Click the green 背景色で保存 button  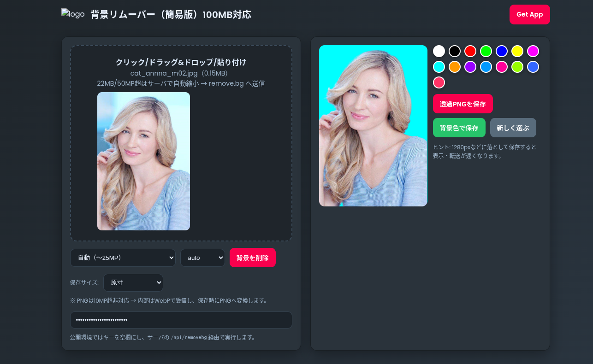click(459, 128)
